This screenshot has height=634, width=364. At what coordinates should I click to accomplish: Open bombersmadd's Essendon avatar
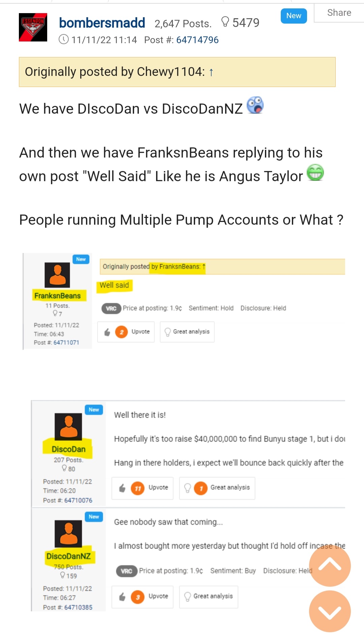33,27
